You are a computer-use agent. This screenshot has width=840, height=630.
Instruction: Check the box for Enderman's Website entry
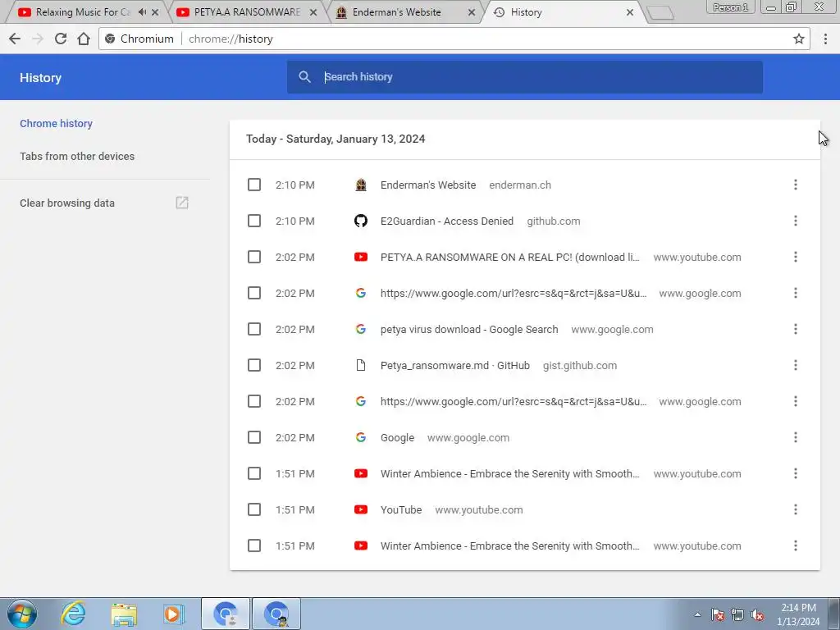[x=254, y=185]
